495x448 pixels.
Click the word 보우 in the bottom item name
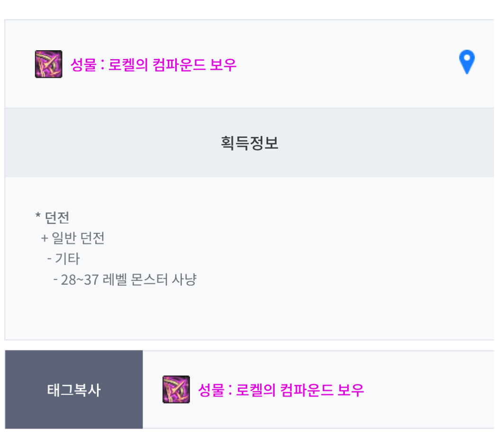click(x=351, y=390)
